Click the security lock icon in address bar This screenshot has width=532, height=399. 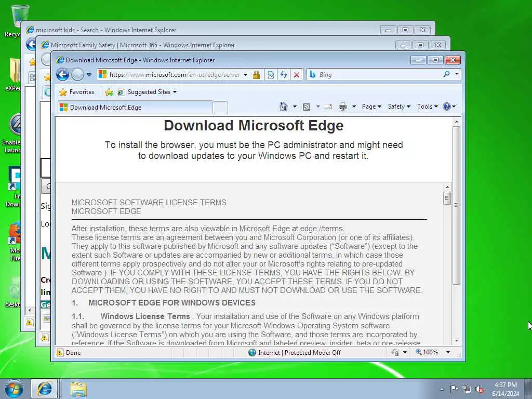(256, 75)
